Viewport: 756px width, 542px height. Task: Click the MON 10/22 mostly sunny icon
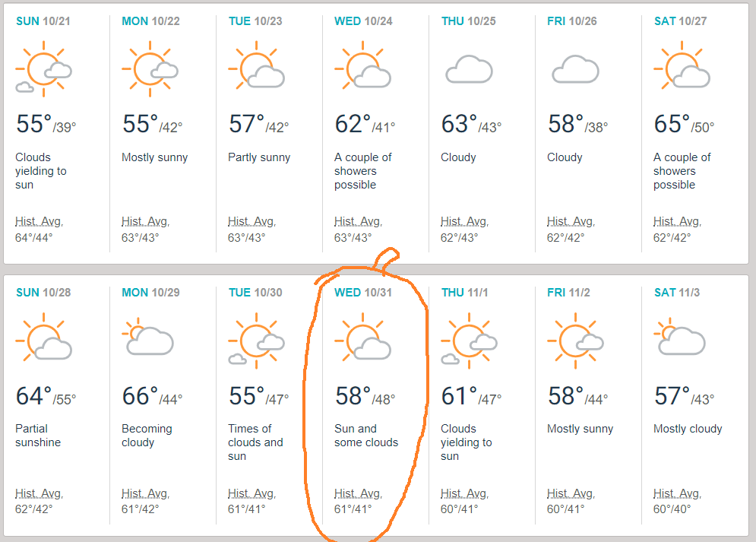pos(150,71)
